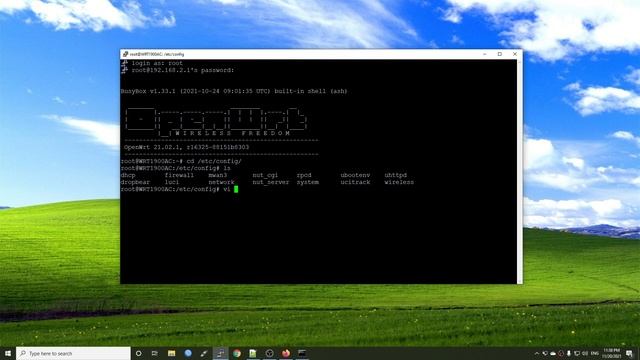Activate the running PuTTY taskbar icon

point(220,353)
